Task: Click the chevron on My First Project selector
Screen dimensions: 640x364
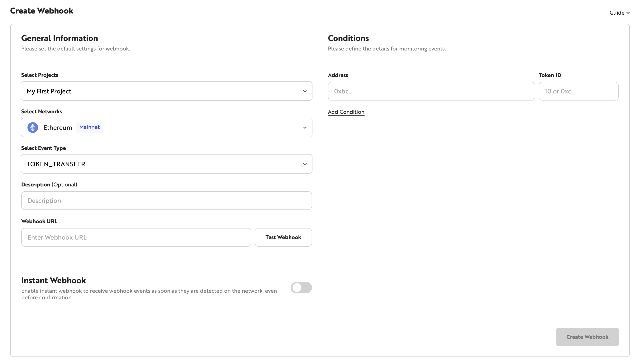Action: [x=305, y=91]
